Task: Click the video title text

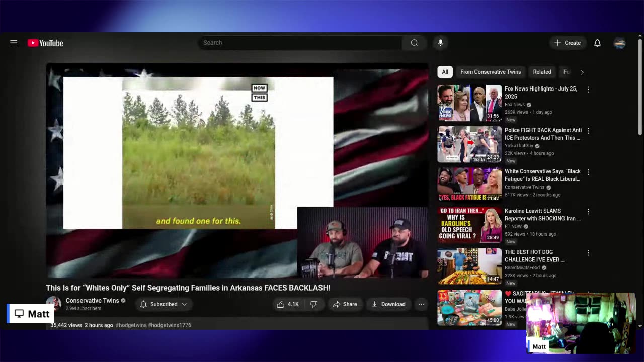Action: [188, 288]
